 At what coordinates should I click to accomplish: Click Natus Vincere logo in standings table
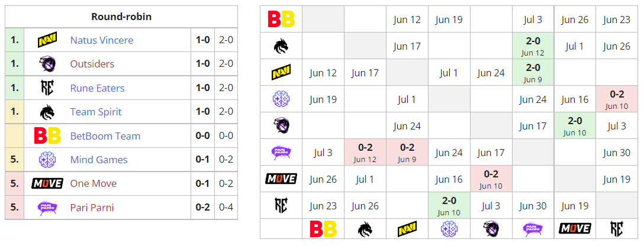pyautogui.click(x=47, y=40)
